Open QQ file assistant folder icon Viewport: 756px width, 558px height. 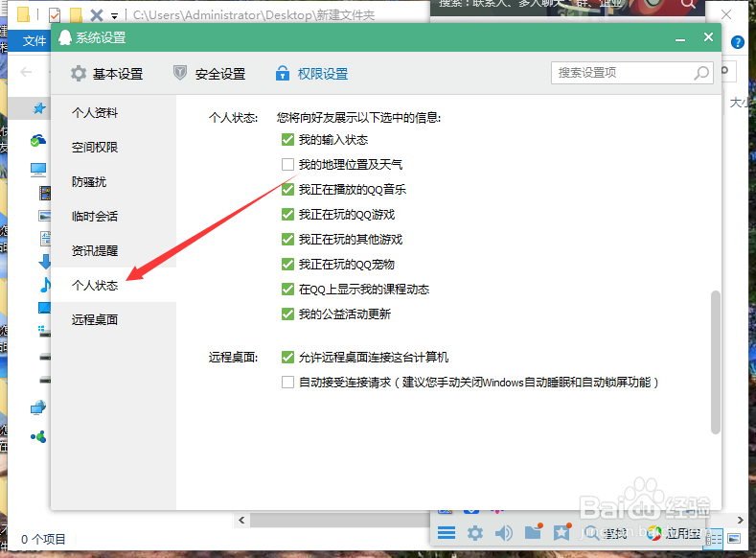[534, 531]
